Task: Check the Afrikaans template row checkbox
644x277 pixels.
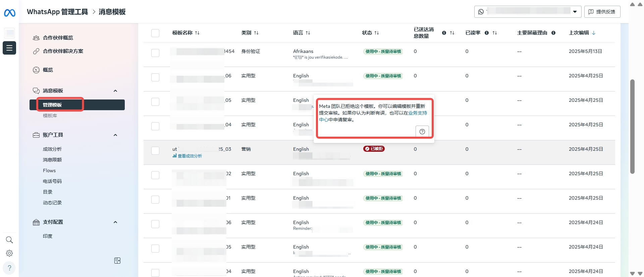Action: click(x=155, y=53)
